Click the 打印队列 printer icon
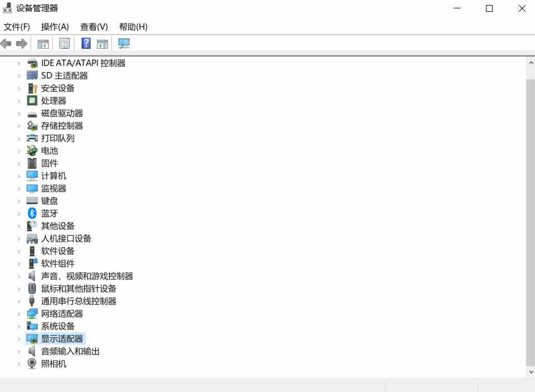 pyautogui.click(x=32, y=138)
